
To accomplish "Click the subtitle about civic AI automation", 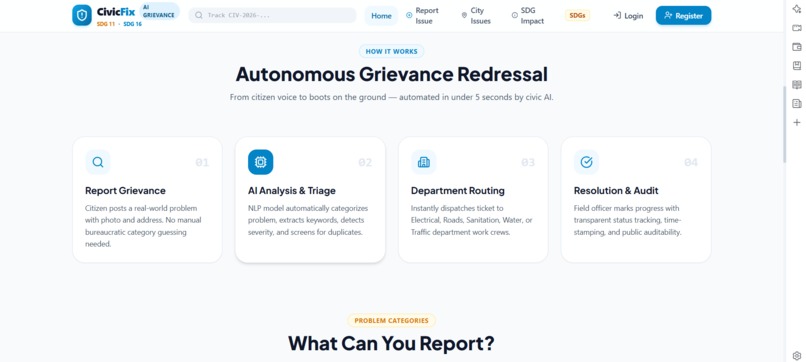I will click(x=391, y=97).
